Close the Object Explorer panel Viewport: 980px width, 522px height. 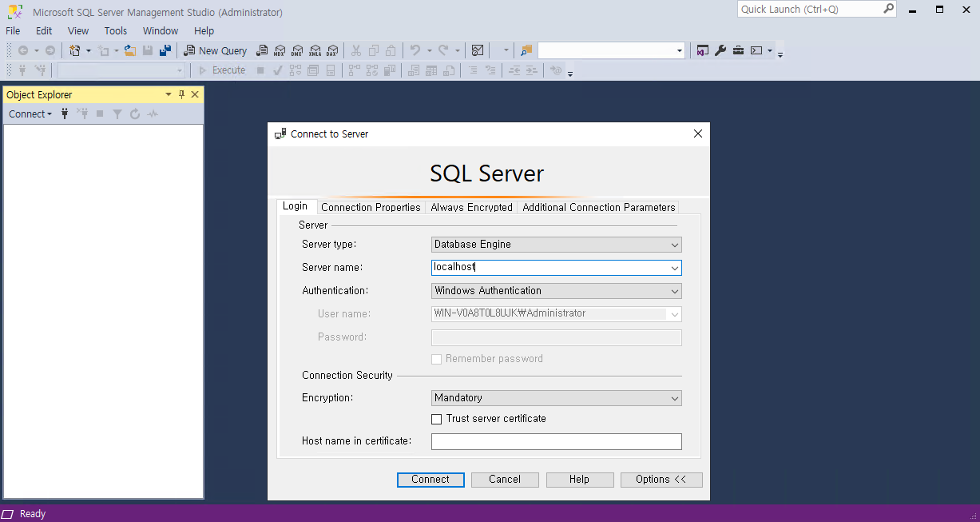(x=195, y=94)
